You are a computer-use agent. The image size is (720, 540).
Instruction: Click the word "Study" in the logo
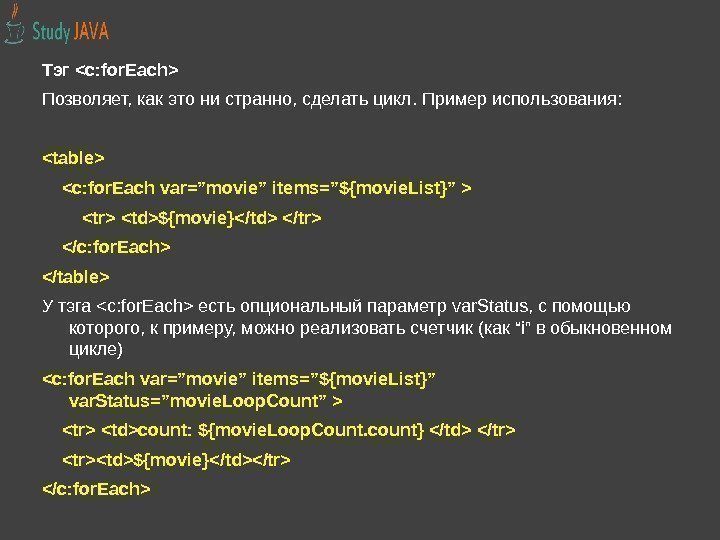[52, 31]
